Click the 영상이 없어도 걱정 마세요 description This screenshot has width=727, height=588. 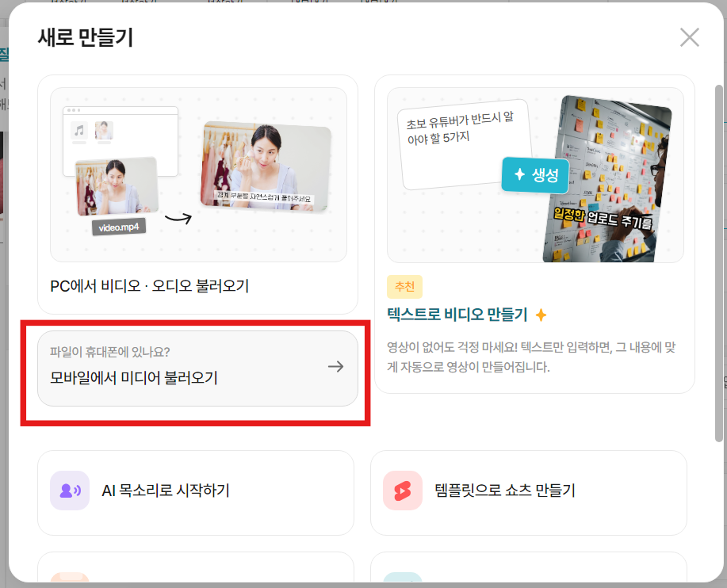pos(531,357)
